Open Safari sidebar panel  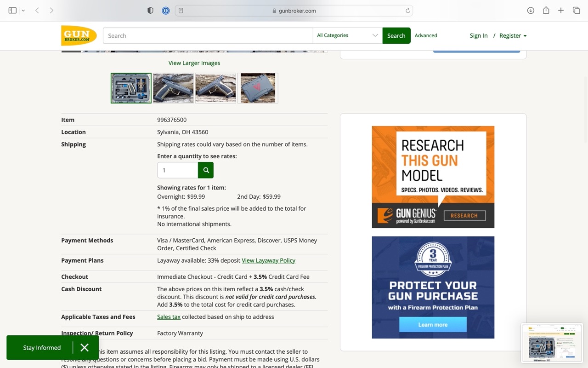pyautogui.click(x=12, y=11)
